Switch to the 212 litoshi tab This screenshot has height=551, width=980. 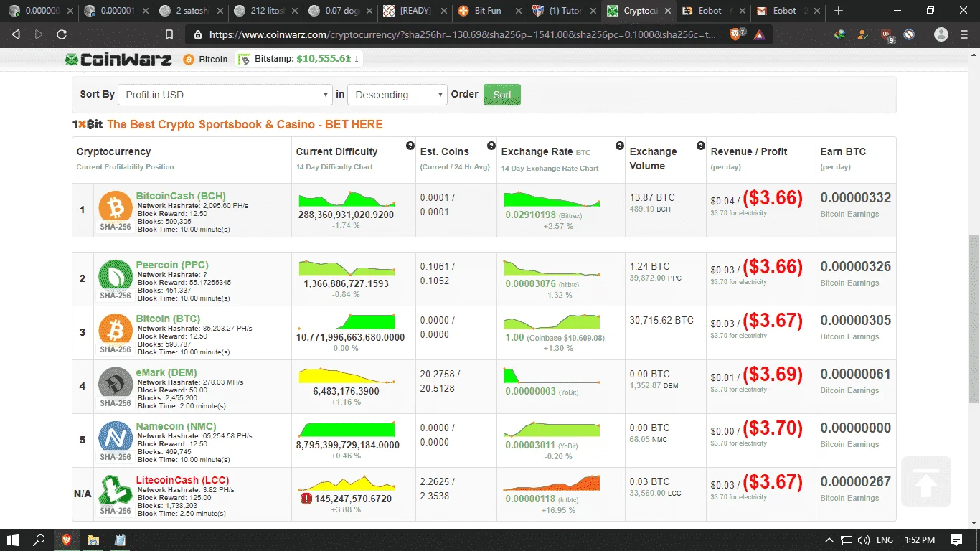265,11
